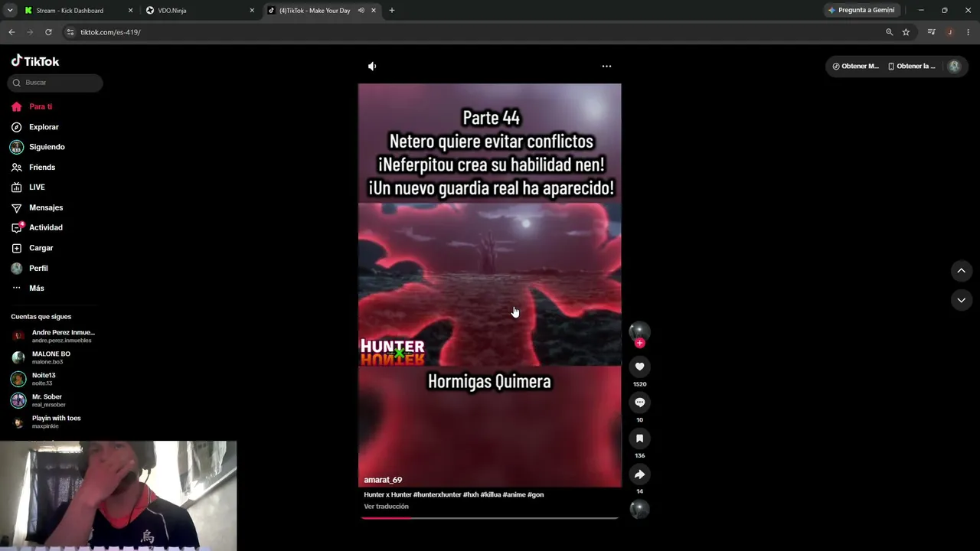Click the TikTok logo in the sidebar

[35, 61]
